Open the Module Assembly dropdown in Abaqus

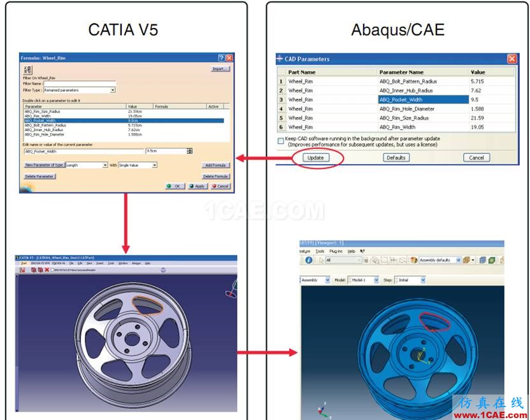pos(327,280)
